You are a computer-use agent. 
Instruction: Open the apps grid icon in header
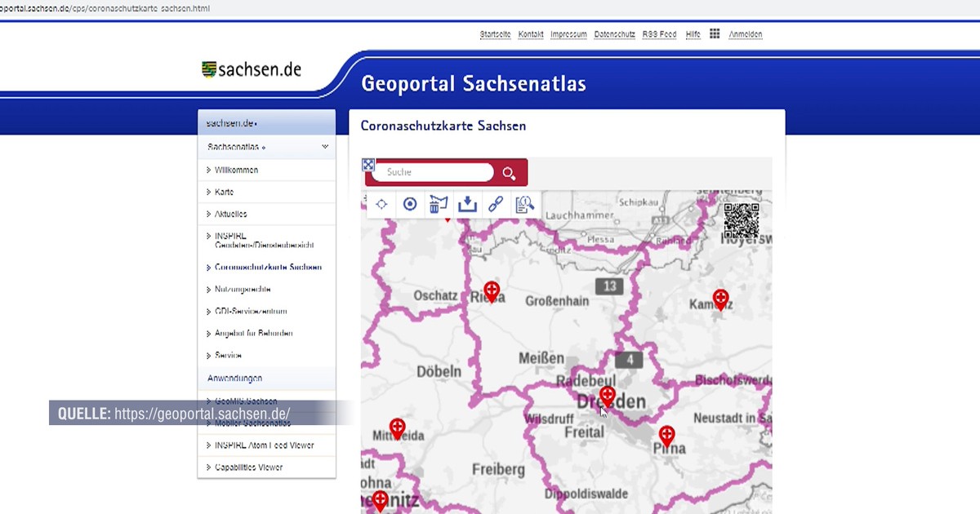click(715, 33)
